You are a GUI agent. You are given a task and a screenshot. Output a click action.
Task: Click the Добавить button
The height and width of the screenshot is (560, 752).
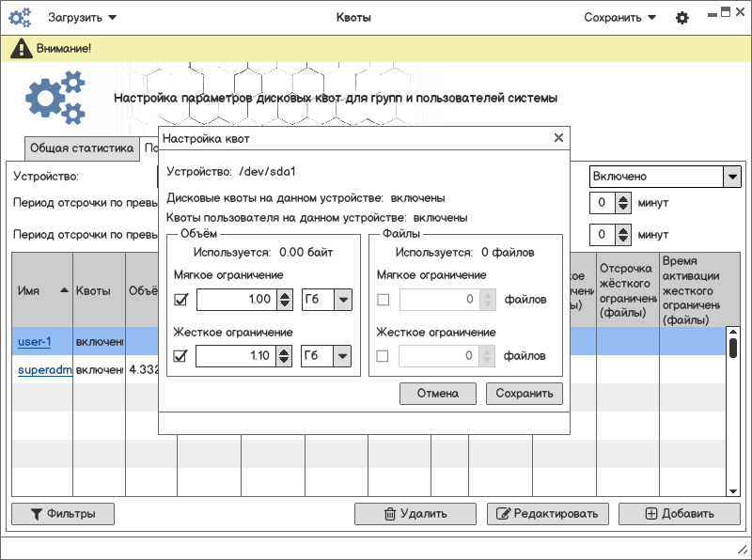680,514
